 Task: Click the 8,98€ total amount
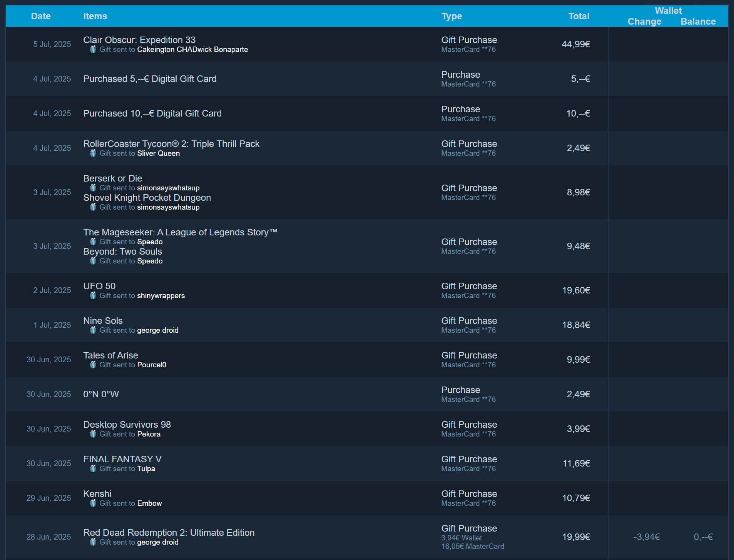tap(579, 192)
